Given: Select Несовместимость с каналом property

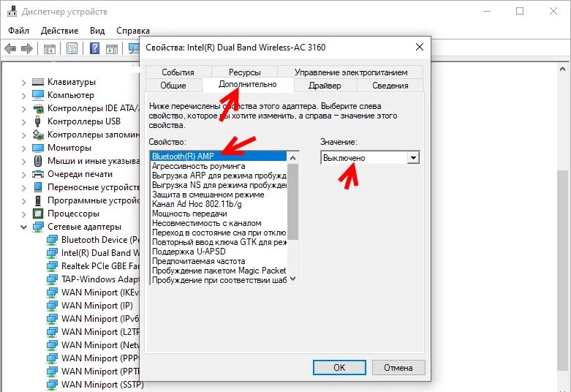Looking at the screenshot, I should click(219, 223).
